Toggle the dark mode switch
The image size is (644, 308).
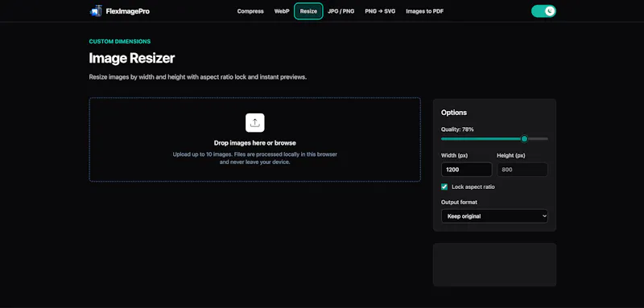(x=543, y=11)
